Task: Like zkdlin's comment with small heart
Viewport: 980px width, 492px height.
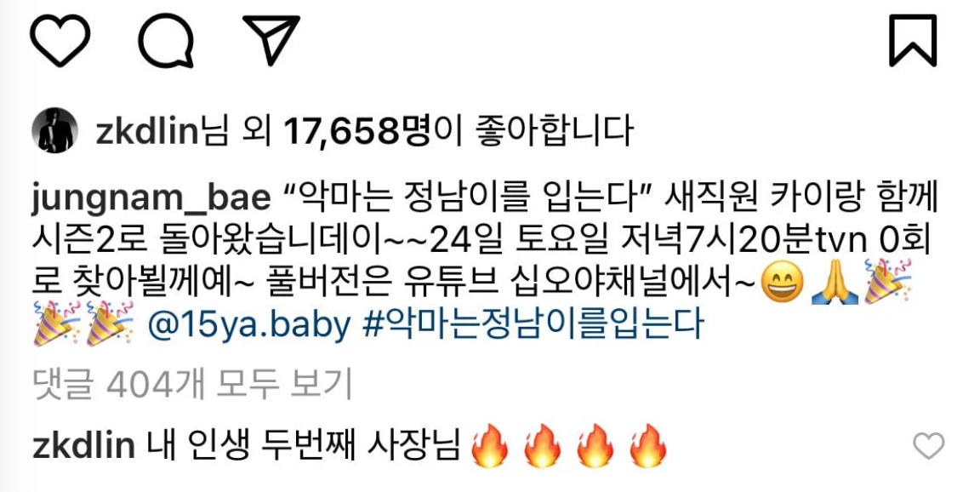Action: [928, 446]
